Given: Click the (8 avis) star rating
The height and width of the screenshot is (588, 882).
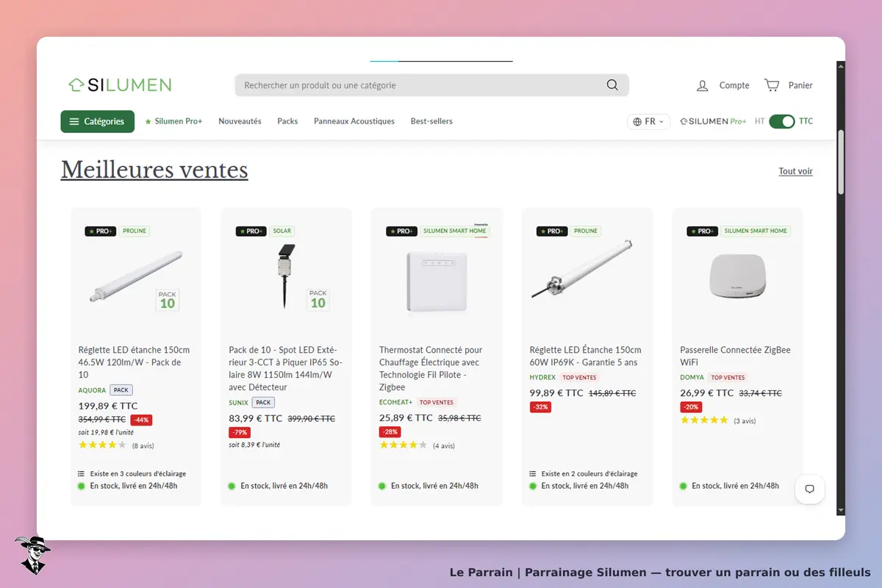Looking at the screenshot, I should 116,445.
